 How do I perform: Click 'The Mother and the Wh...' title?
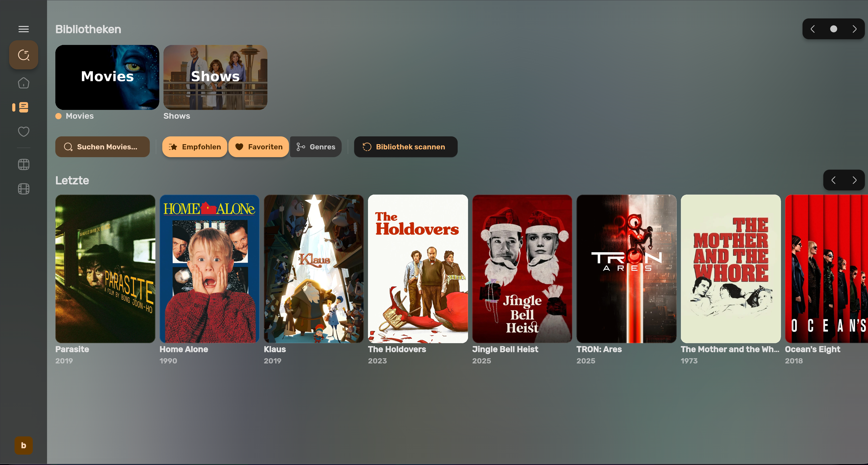tap(730, 349)
